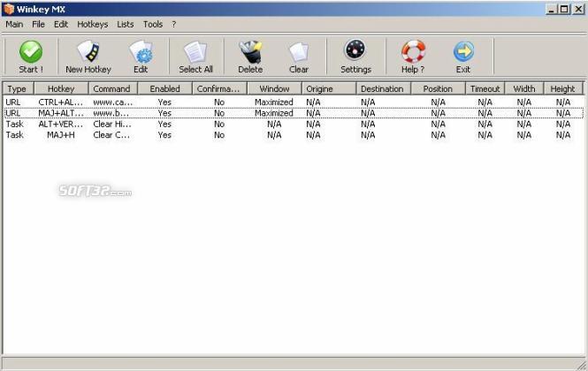Choose Select All in the toolbar
Image resolution: width=588 pixels, height=371 pixels.
tap(195, 57)
